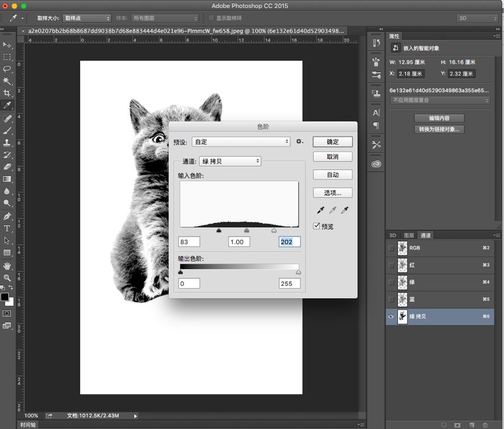Cancel Levels with 取消 button
Screen dimensions: 504x429
tap(332, 156)
